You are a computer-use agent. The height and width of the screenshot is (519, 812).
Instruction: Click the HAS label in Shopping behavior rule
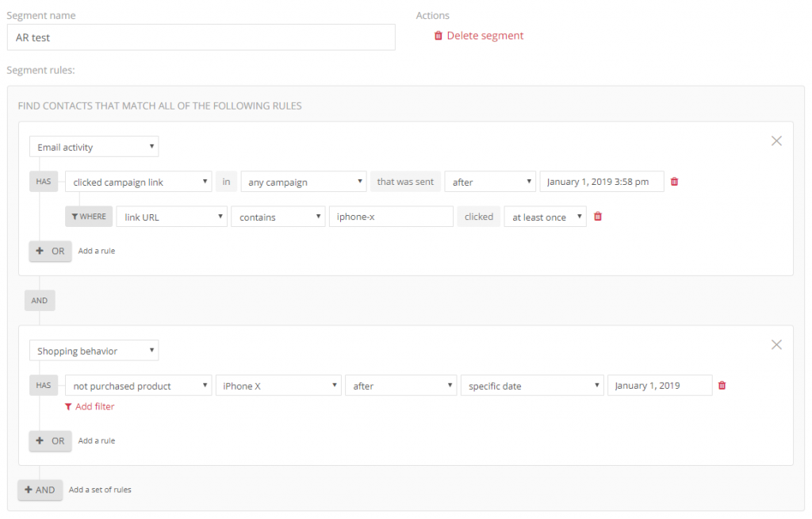44,385
